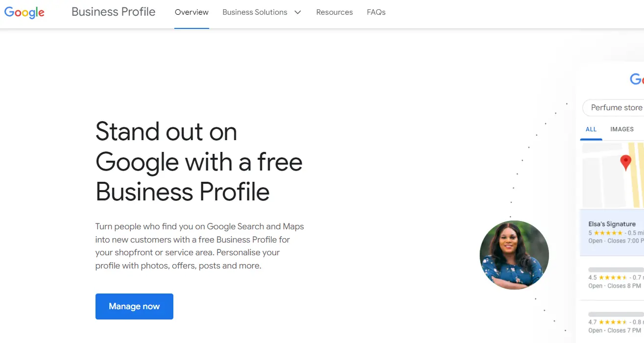Go to the Resources page
This screenshot has height=343, width=644.
tap(334, 12)
